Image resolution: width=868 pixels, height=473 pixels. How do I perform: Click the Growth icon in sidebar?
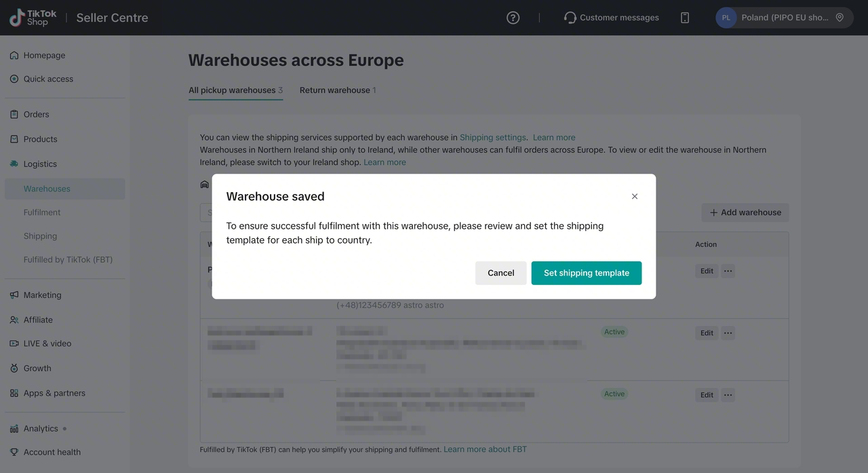click(14, 368)
